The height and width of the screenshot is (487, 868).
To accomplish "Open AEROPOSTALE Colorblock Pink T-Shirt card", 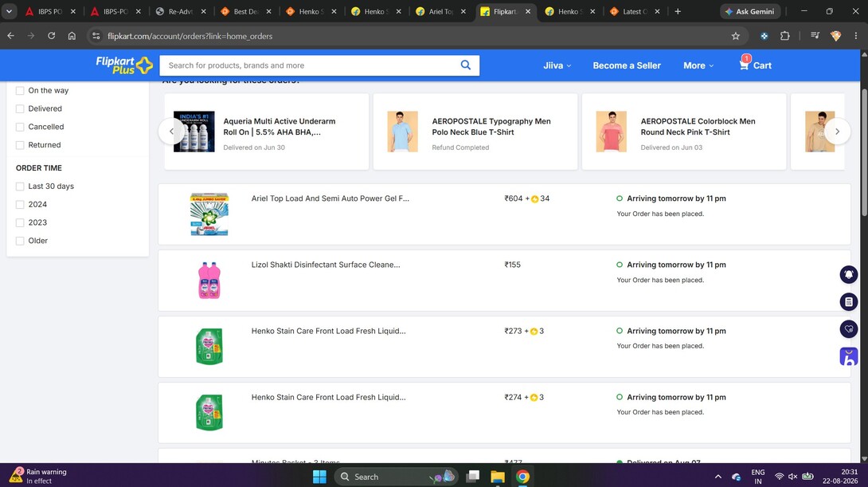I will pyautogui.click(x=684, y=132).
